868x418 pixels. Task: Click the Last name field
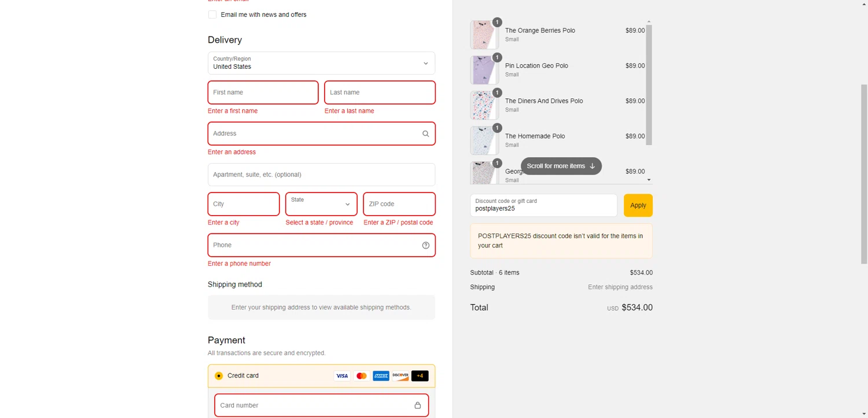coord(380,93)
